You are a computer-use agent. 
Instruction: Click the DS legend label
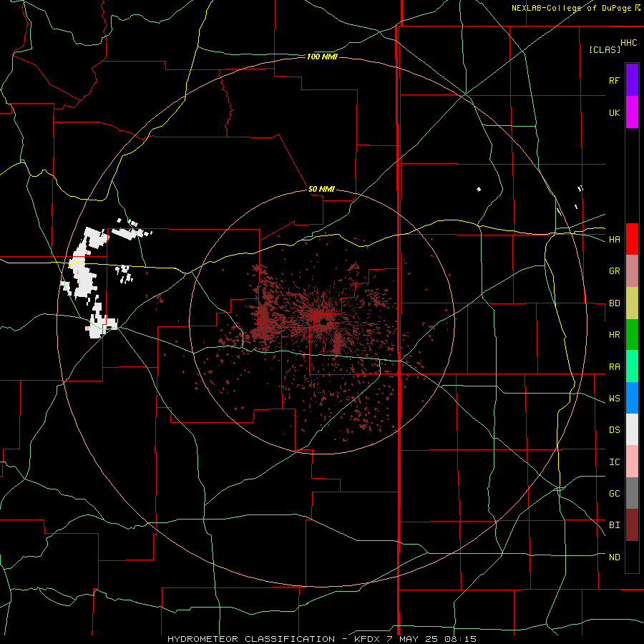click(614, 430)
